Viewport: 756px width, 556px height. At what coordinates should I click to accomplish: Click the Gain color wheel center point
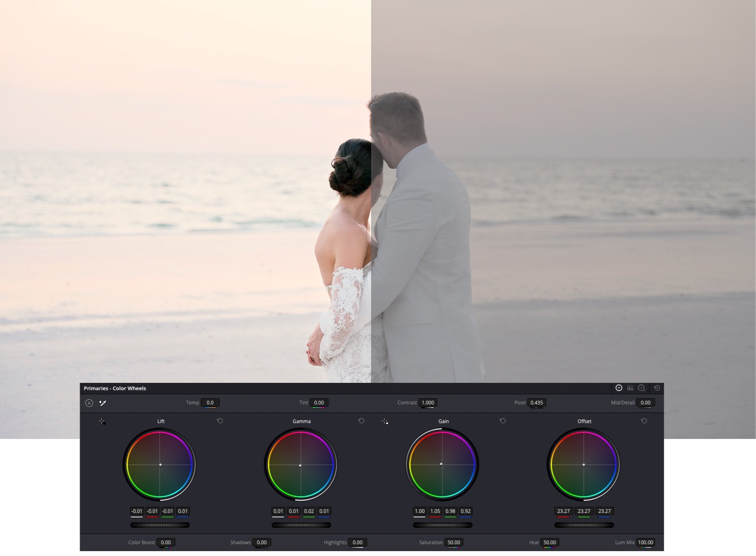pos(441,464)
